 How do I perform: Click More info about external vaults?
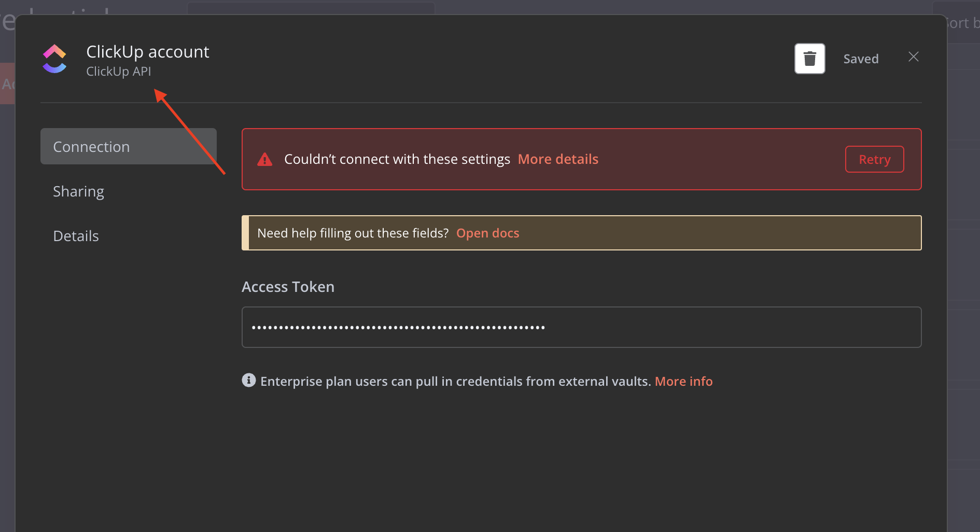click(x=683, y=382)
